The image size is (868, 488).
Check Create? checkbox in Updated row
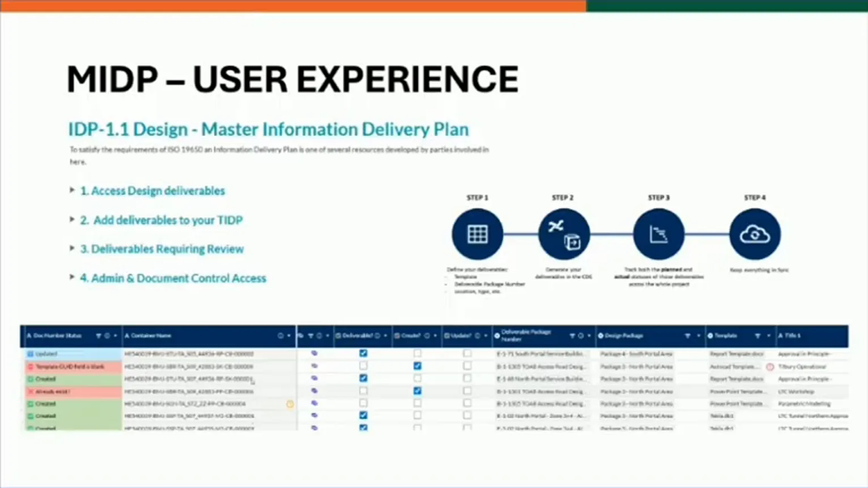pyautogui.click(x=418, y=353)
